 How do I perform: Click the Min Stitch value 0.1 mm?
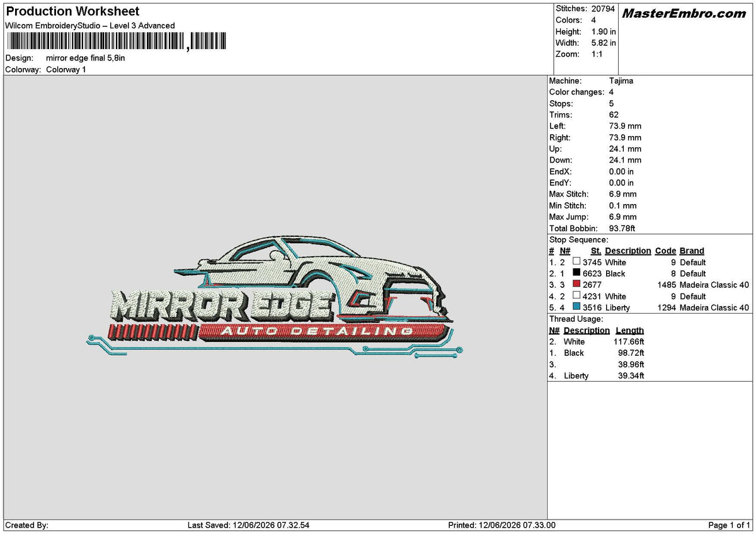tap(623, 205)
